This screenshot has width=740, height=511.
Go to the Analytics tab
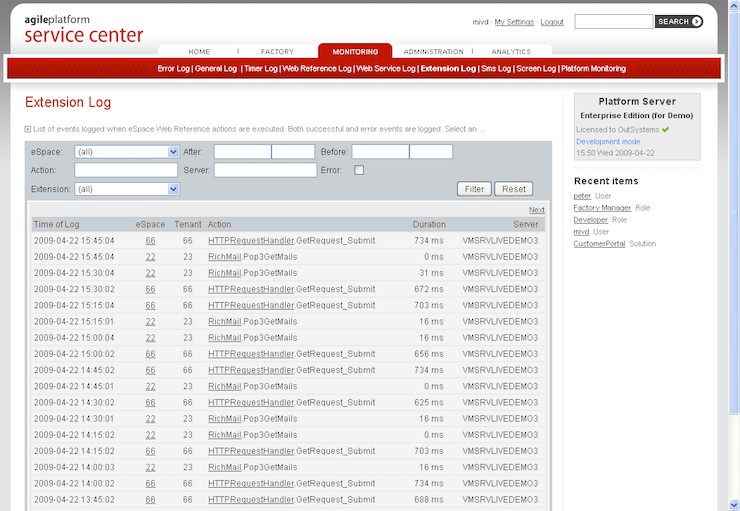coord(511,51)
